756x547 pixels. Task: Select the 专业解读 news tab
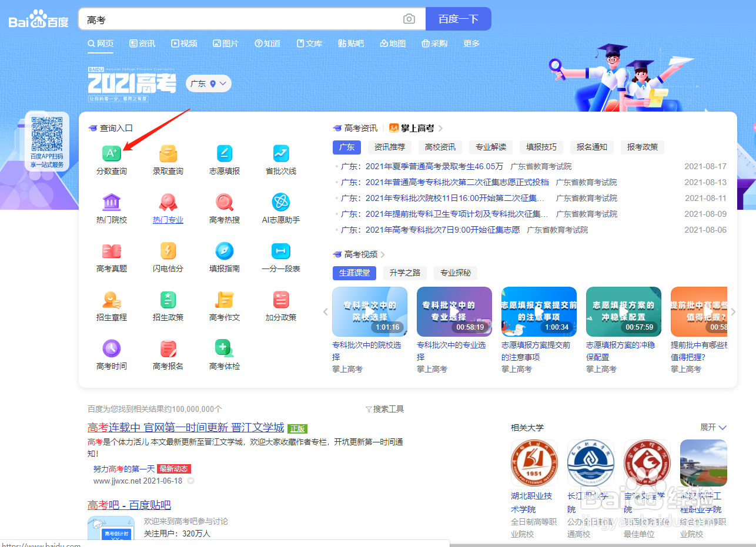pos(491,147)
